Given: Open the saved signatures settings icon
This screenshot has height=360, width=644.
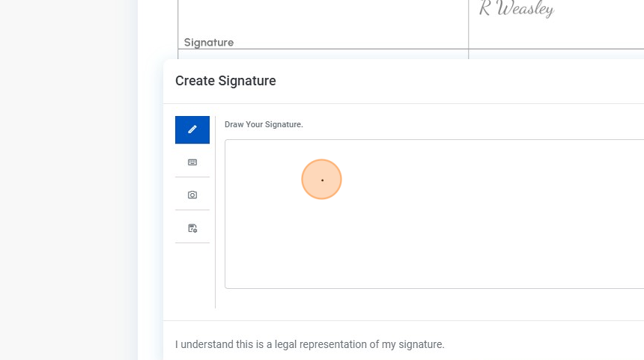Looking at the screenshot, I should click(x=192, y=228).
